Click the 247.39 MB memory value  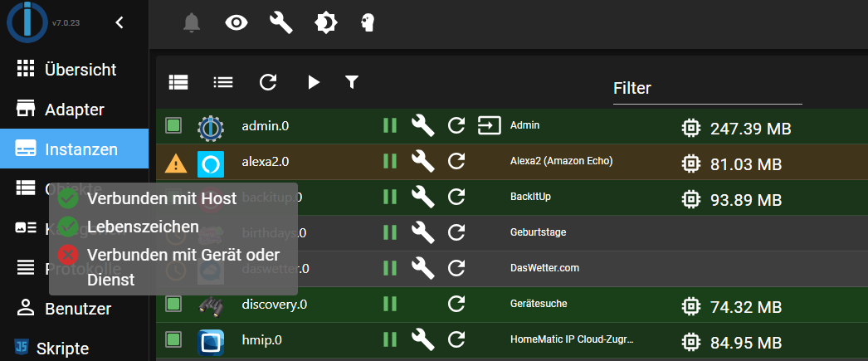point(751,129)
